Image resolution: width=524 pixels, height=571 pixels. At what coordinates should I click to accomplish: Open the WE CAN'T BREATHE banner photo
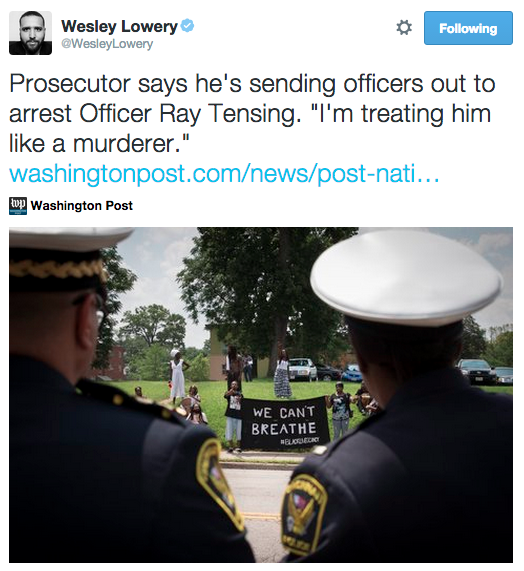tap(261, 395)
